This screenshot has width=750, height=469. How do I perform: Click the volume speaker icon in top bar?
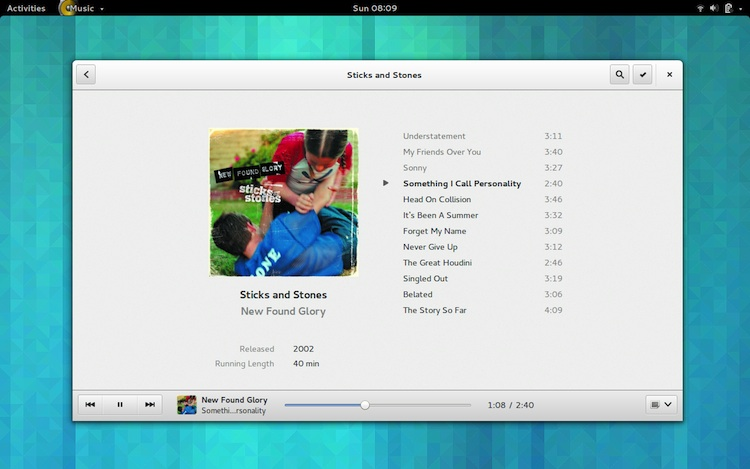[714, 8]
